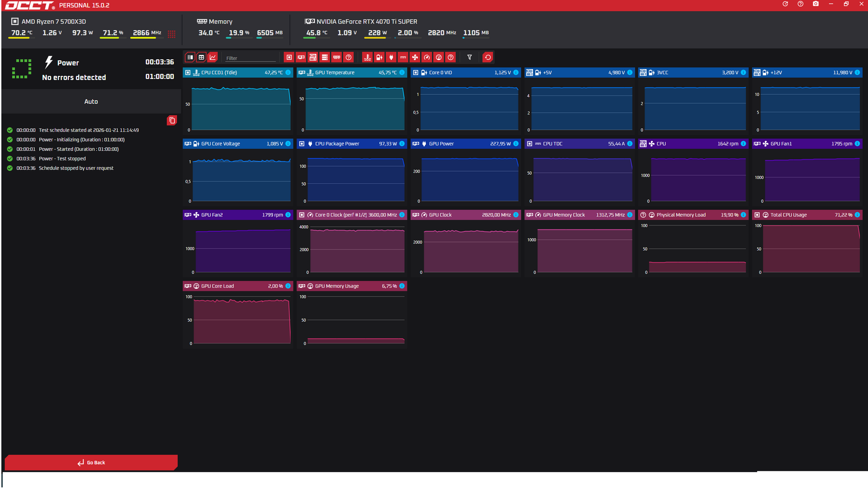868x488 pixels.
Task: Toggle the GPU sensor filter icon
Action: (301, 57)
